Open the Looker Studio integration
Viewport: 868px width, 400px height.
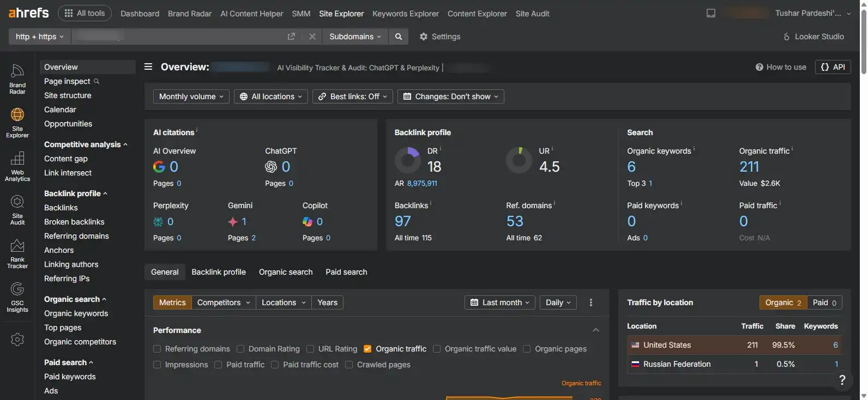pos(813,37)
